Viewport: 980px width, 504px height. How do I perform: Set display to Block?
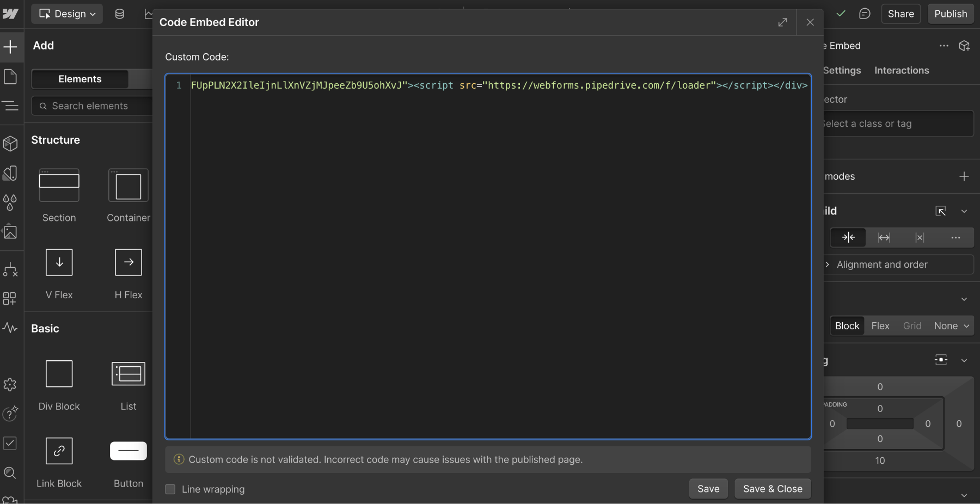[847, 326]
